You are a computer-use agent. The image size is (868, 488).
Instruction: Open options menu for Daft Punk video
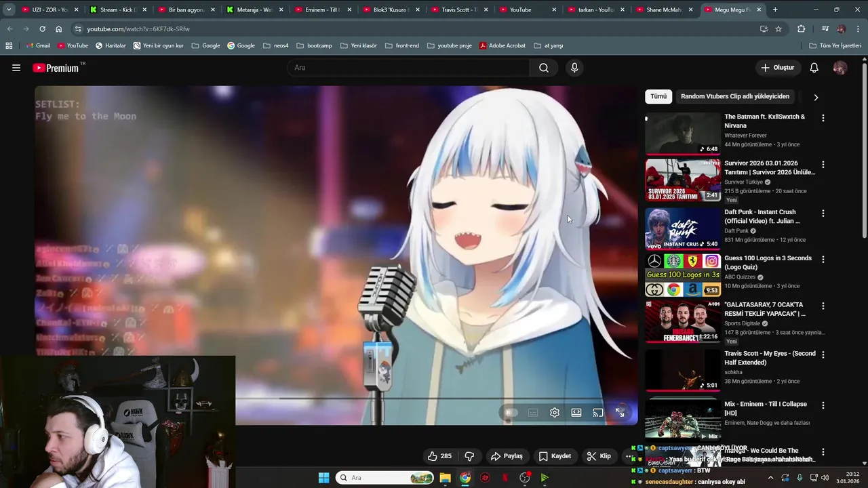click(x=823, y=213)
